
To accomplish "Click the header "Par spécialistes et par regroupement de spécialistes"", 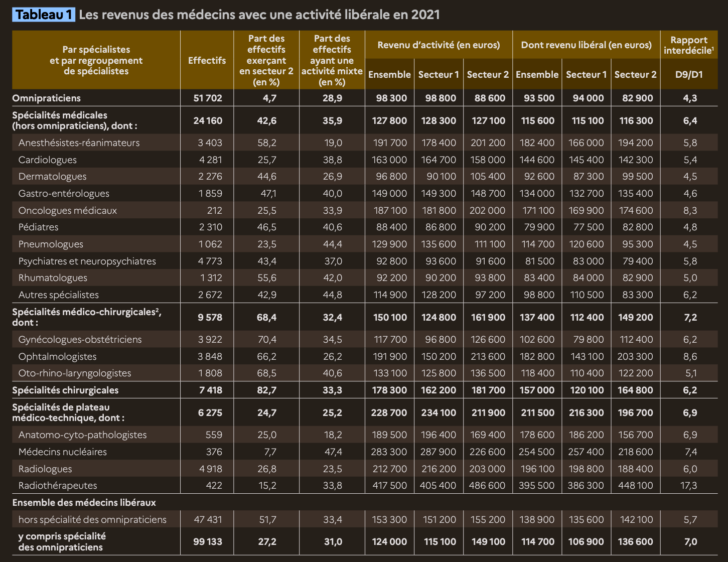I will click(x=96, y=60).
